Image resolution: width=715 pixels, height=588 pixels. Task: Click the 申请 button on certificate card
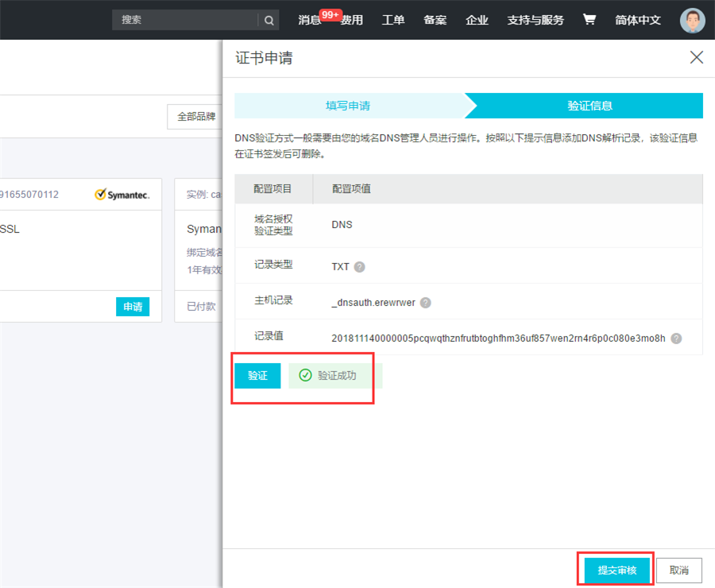click(133, 307)
